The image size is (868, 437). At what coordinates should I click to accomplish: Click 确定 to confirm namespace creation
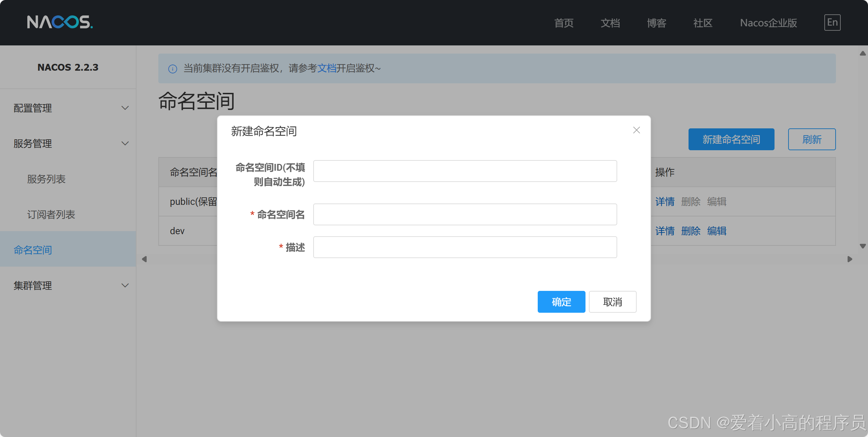(561, 302)
